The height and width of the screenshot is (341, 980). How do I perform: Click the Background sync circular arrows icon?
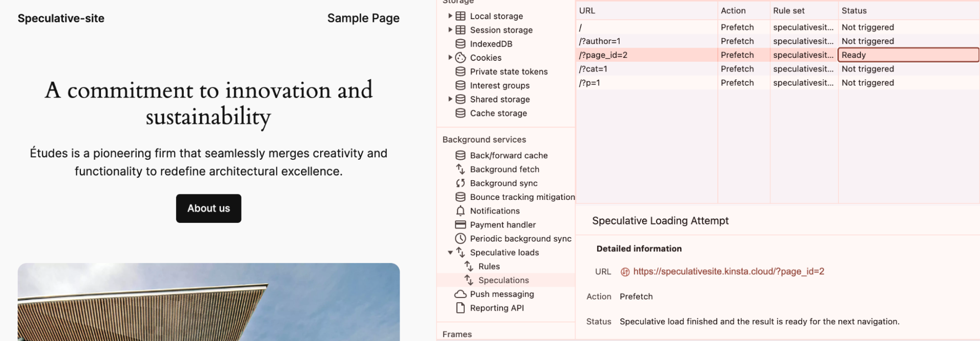coord(460,183)
